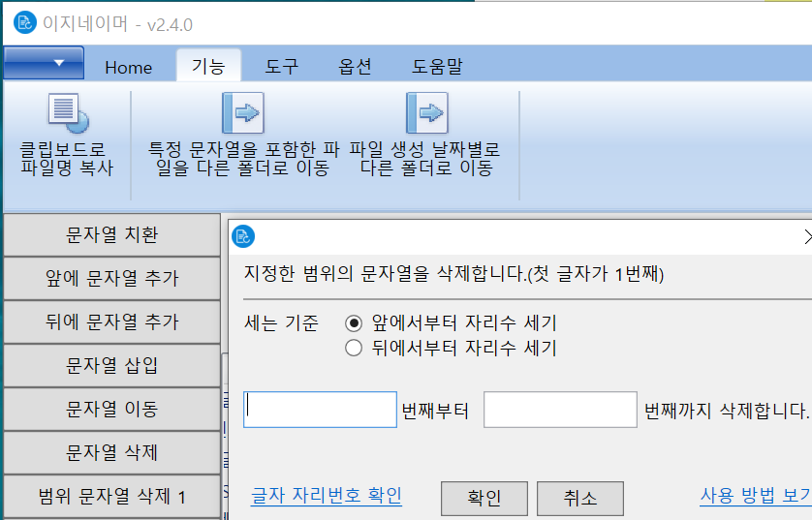Click the 범위 문자열 삭제 1 button

pos(111,496)
